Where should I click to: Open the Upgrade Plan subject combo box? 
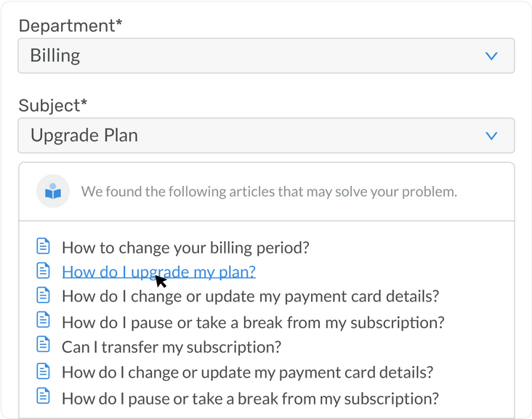pos(266,136)
